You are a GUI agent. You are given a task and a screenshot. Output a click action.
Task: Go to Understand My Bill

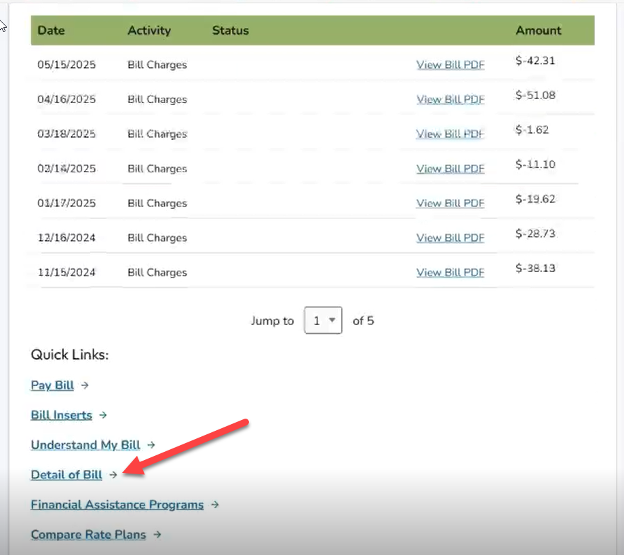(x=85, y=445)
